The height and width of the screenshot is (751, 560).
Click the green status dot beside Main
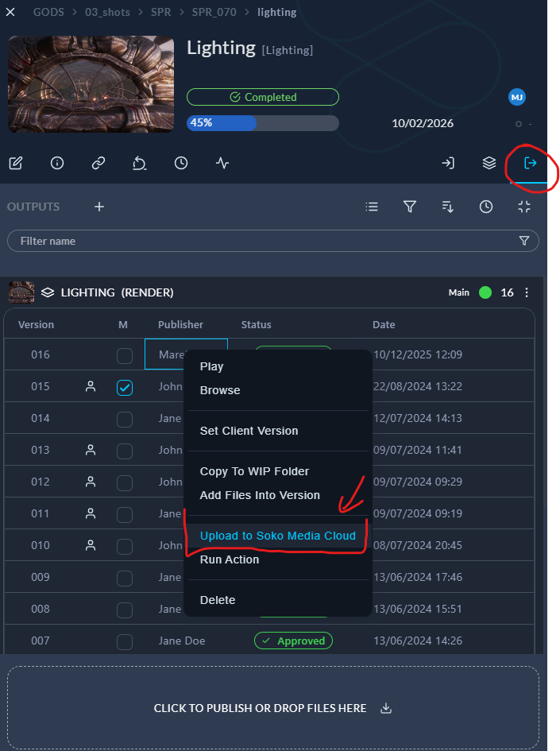(485, 292)
